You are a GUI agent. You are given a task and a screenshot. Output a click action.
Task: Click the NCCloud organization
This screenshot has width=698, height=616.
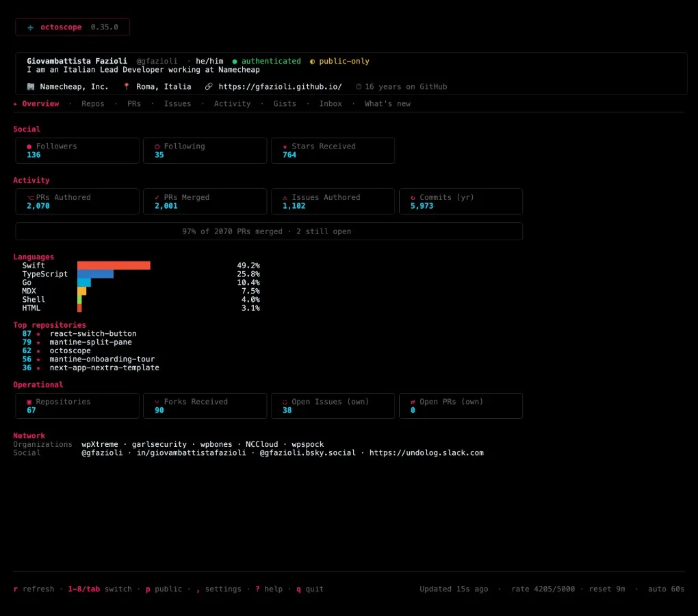[x=261, y=444]
